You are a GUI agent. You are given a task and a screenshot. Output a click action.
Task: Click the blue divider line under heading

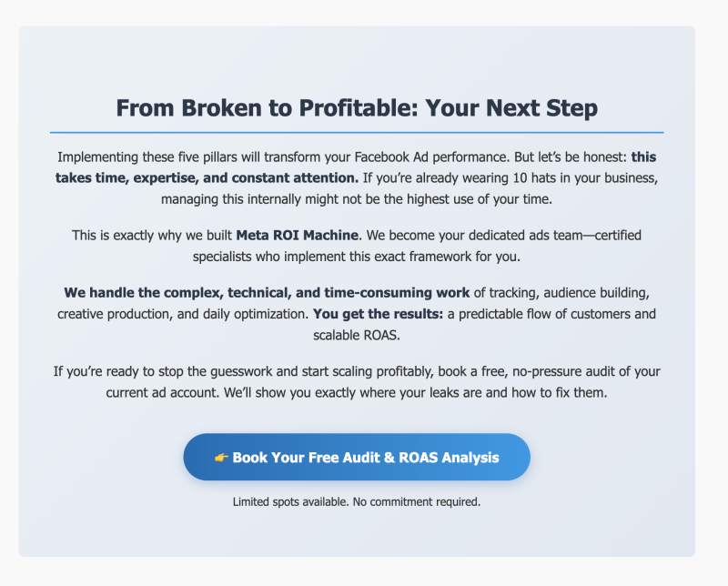click(357, 133)
